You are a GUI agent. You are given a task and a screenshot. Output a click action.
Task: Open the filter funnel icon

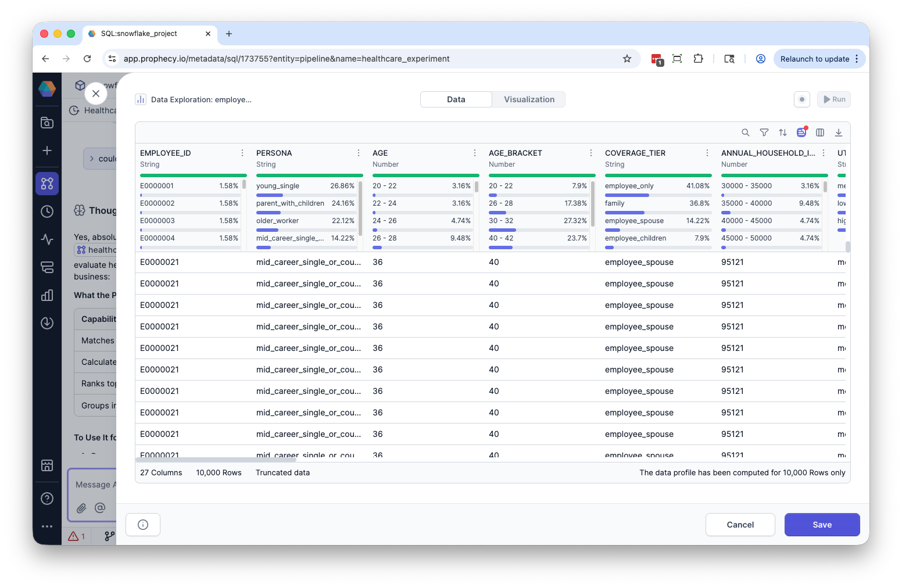click(x=764, y=132)
